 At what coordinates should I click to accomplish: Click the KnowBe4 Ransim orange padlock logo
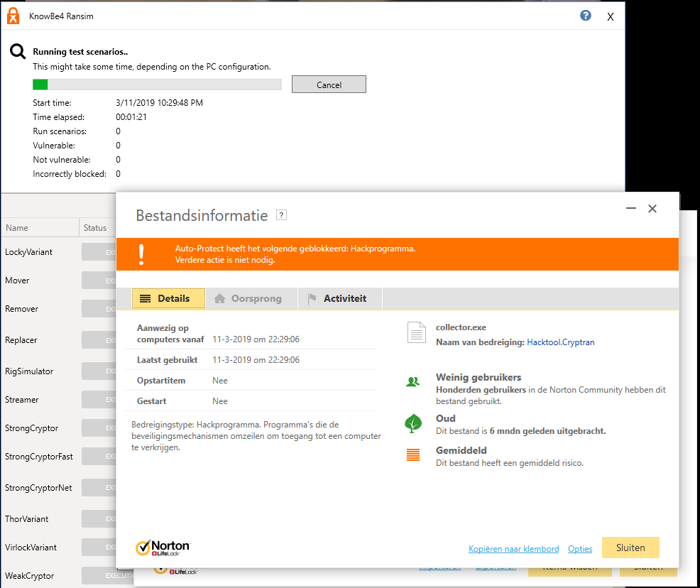point(13,16)
